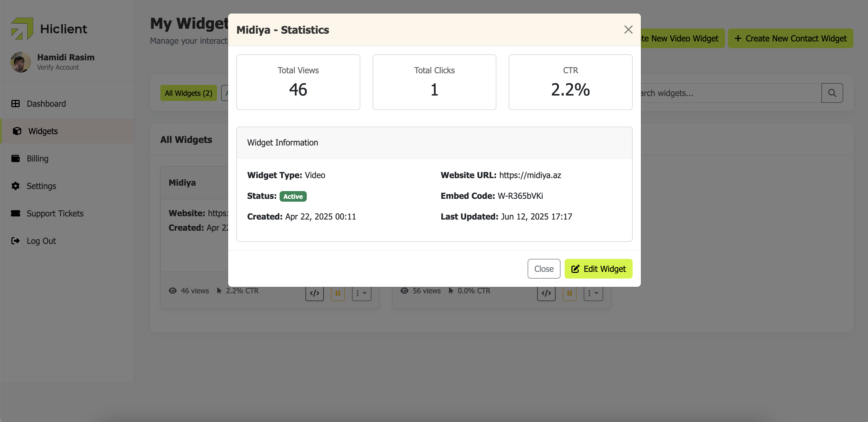Click the Settings gear icon
868x422 pixels.
pyautogui.click(x=16, y=186)
